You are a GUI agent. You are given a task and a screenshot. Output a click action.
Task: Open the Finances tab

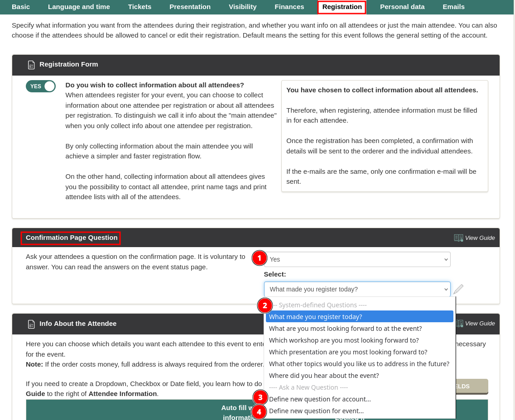click(x=289, y=7)
